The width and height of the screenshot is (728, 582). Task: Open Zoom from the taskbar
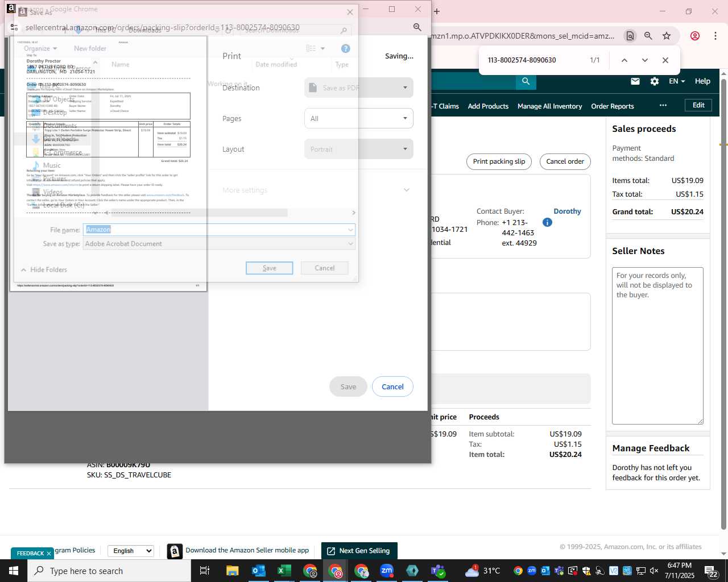[387, 571]
